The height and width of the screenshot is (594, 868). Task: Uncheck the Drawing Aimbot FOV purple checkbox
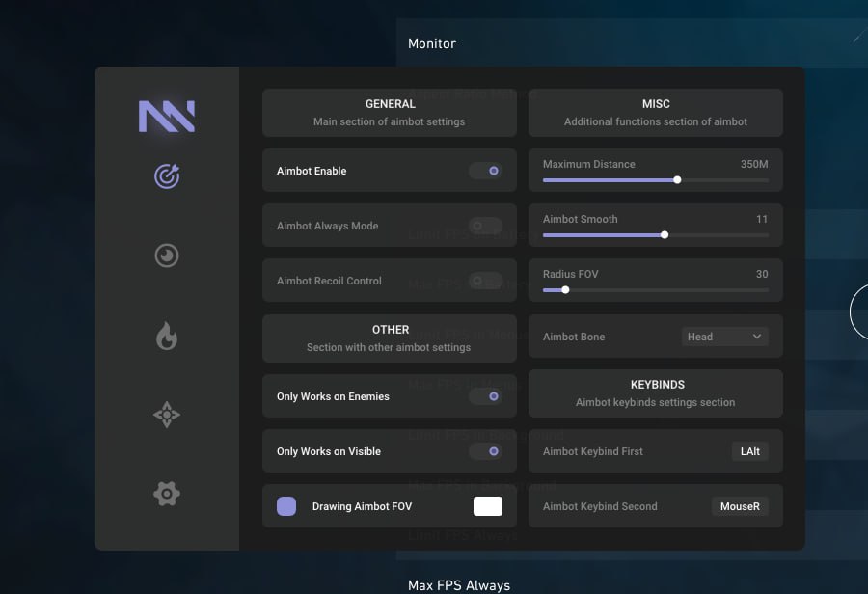(286, 506)
